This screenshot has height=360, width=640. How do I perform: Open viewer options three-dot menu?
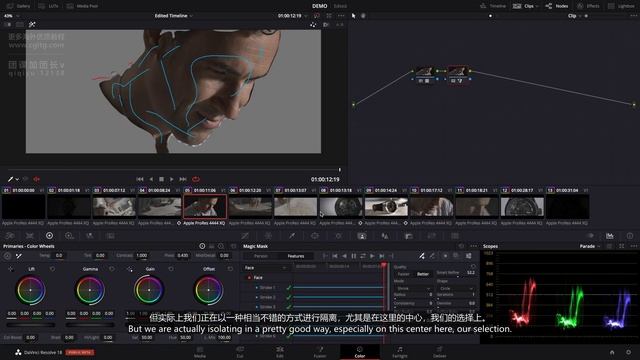tap(341, 16)
